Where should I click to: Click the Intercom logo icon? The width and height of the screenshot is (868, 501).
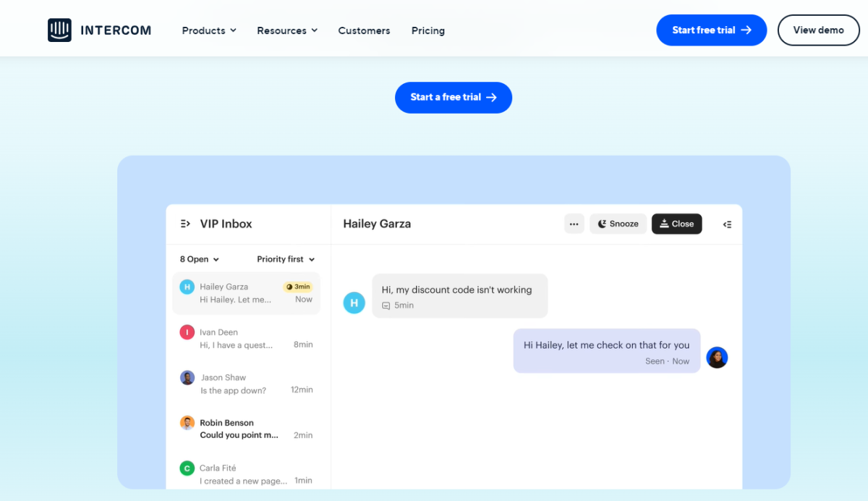[59, 30]
